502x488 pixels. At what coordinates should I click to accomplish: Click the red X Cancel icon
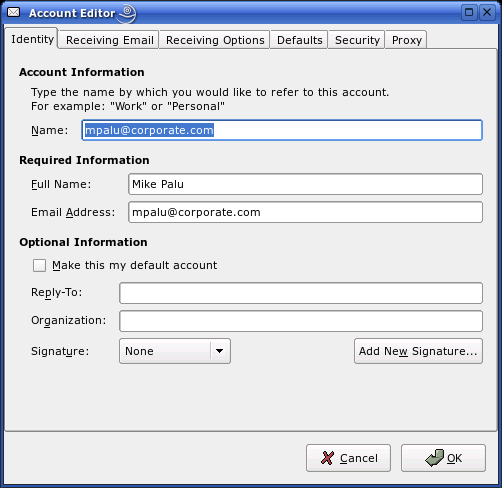(327, 458)
